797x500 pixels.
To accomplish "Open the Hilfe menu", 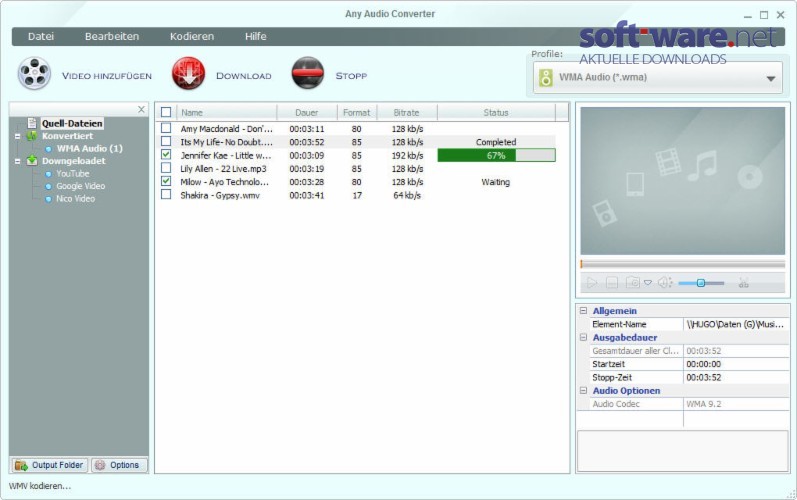I will [256, 37].
